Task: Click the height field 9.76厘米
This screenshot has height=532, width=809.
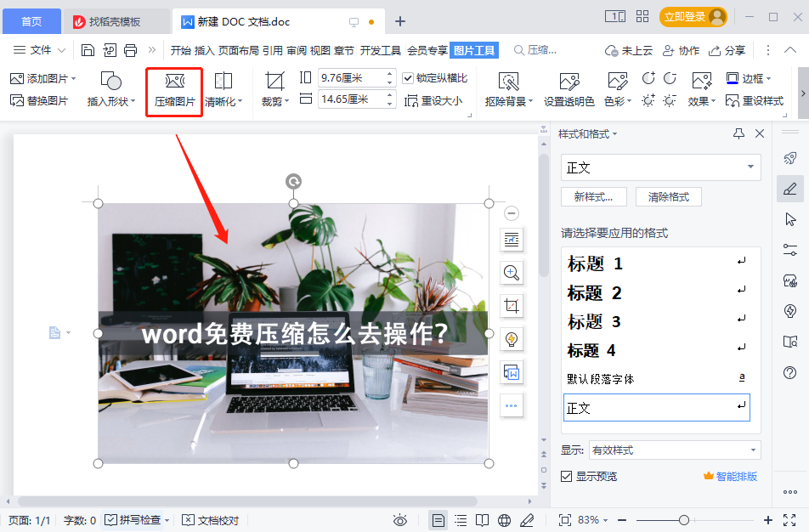Action: point(351,78)
